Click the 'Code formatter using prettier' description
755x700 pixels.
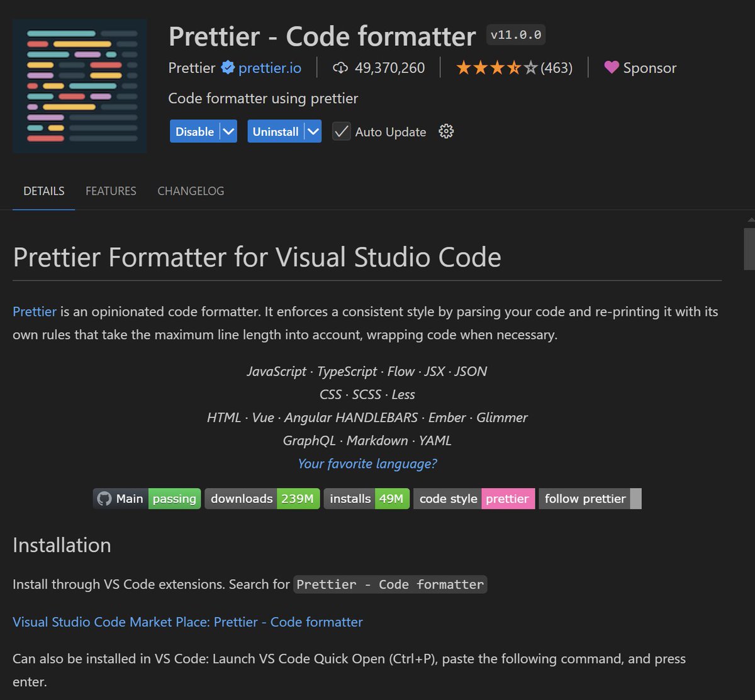coord(263,99)
